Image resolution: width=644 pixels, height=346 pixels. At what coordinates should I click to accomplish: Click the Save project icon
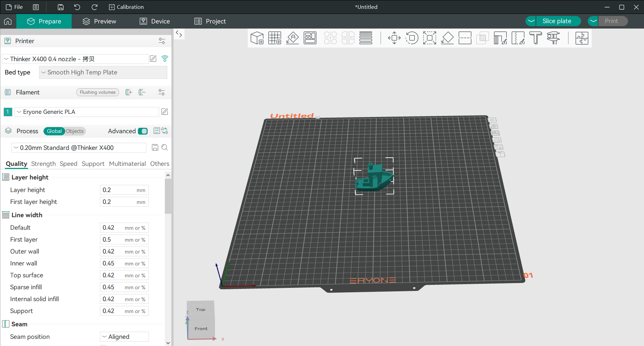tap(60, 7)
